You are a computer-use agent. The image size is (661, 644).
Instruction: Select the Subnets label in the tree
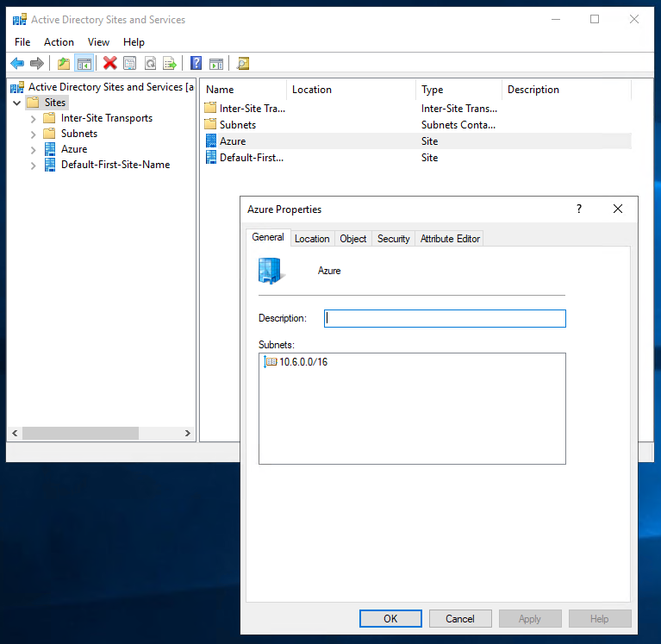coord(79,134)
